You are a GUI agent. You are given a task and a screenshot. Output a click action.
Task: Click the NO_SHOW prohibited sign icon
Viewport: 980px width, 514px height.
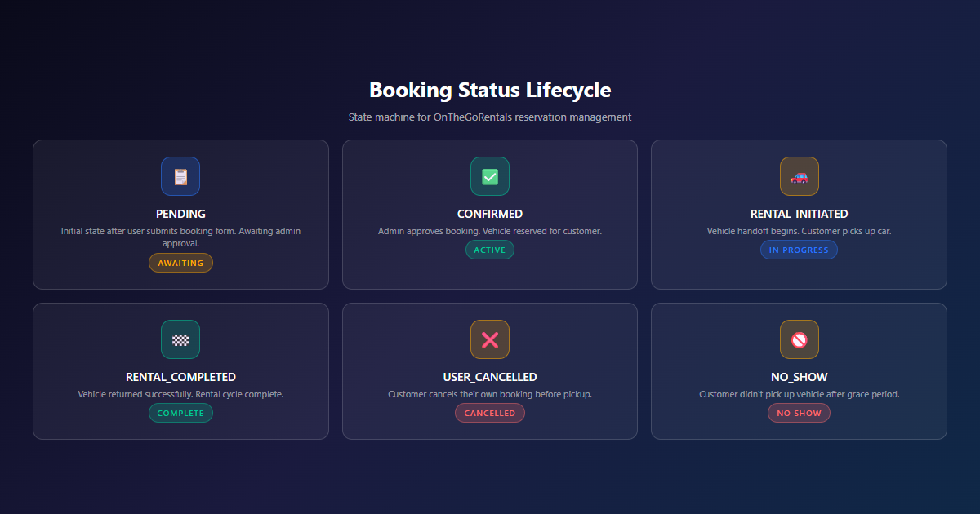point(799,339)
